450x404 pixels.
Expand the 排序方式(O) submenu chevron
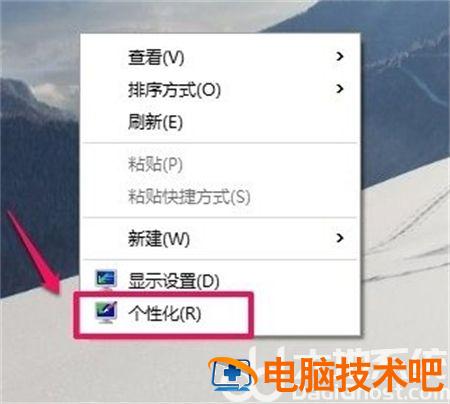click(339, 89)
